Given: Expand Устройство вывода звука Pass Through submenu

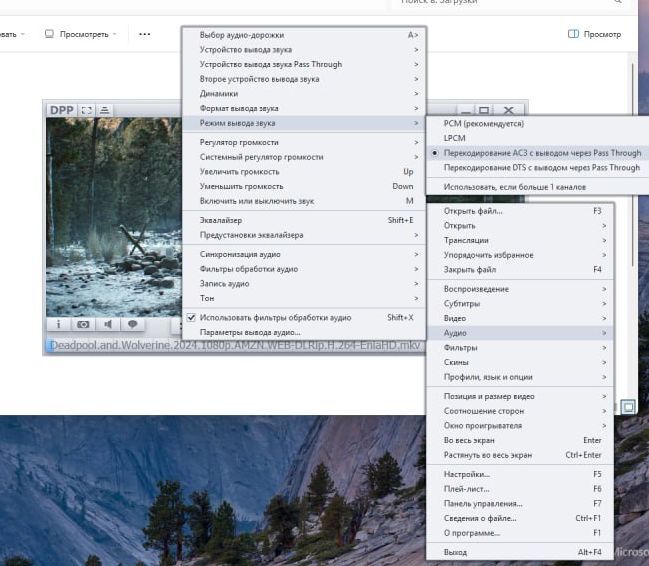Looking at the screenshot, I should pos(304,64).
